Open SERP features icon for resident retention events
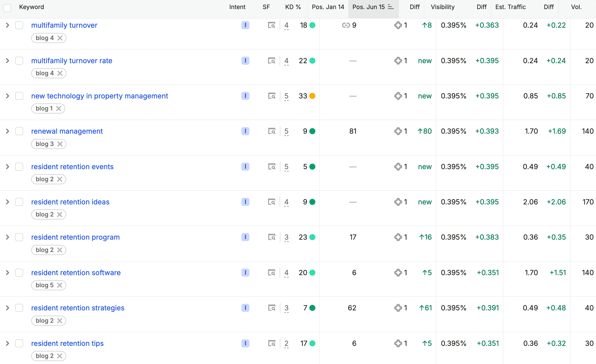 click(x=272, y=167)
